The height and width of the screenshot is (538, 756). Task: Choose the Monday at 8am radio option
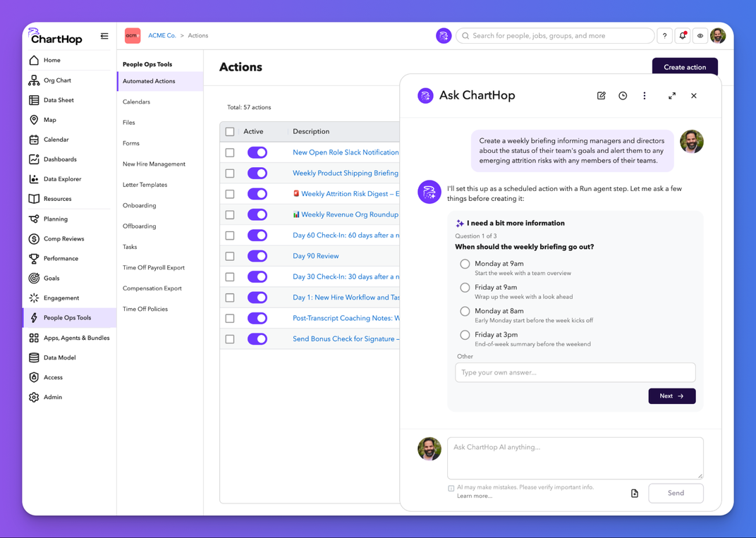465,312
